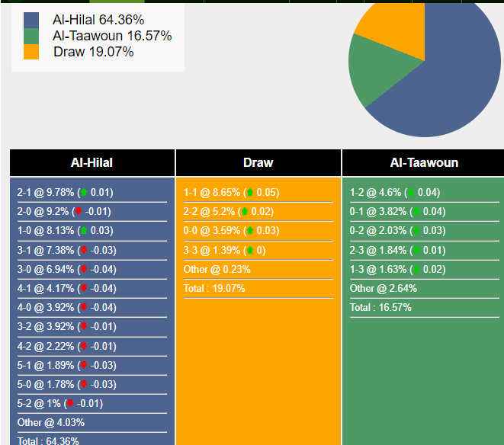The width and height of the screenshot is (504, 445).
Task: Click the orange Draw legend swatch
Action: click(31, 52)
